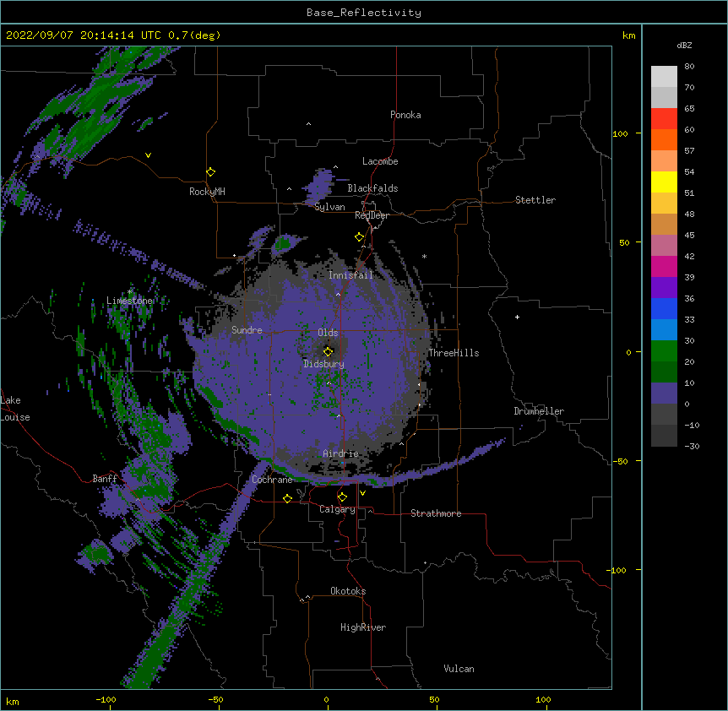Click the dBZ legend heading
Image resolution: width=728 pixels, height=711 pixels.
click(x=684, y=45)
